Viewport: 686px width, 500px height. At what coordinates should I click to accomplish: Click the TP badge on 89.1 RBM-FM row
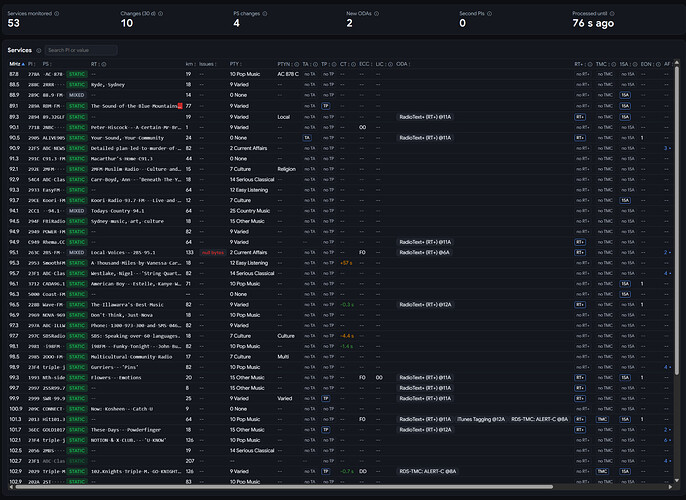click(x=326, y=106)
